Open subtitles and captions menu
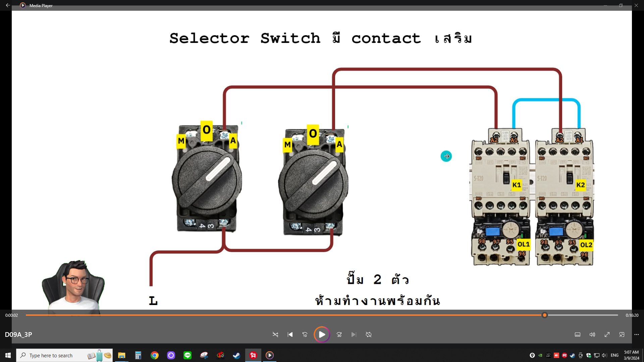This screenshot has width=644, height=362. 578,335
